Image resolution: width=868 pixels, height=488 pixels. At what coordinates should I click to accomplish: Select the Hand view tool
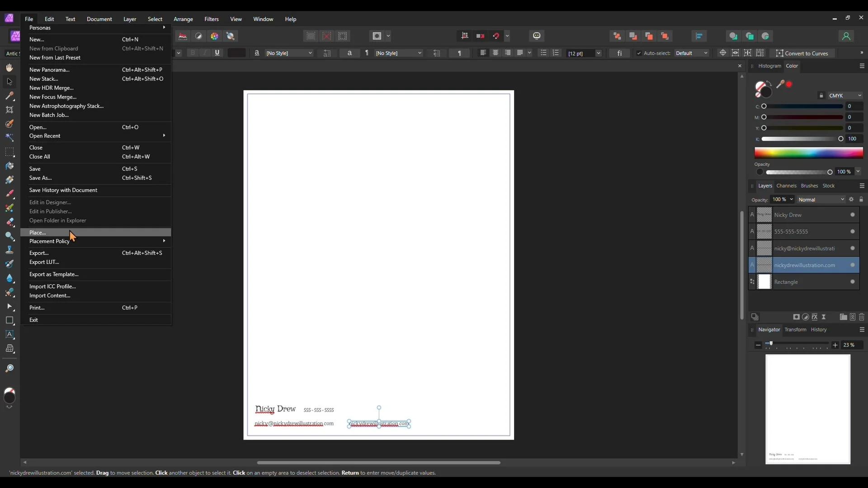click(9, 68)
